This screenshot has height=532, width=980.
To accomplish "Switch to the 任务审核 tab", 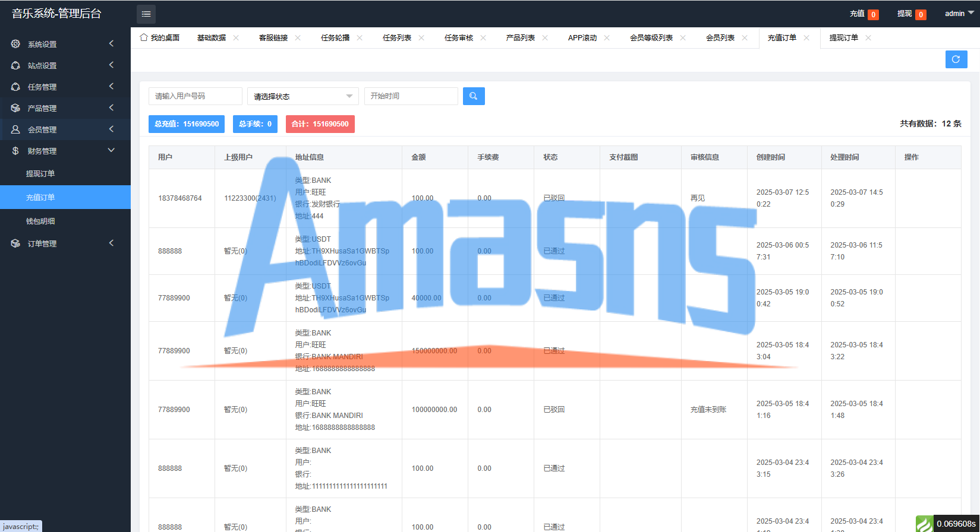I will (x=459, y=38).
